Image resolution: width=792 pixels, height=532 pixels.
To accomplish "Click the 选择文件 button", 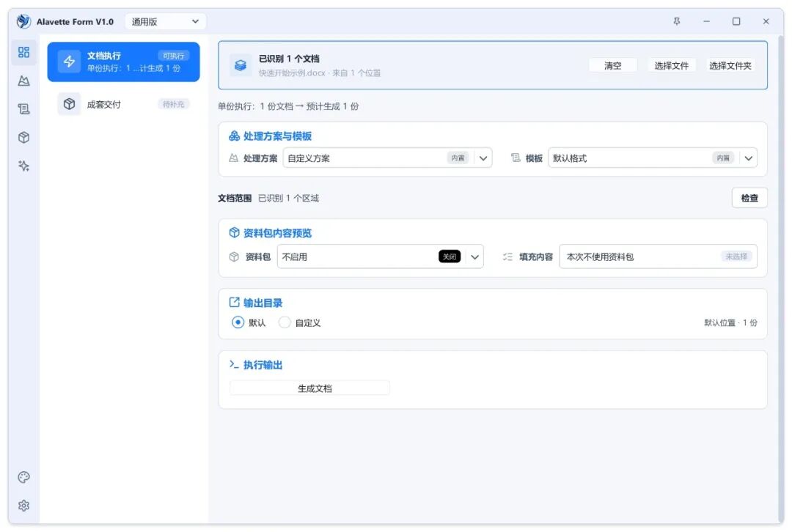I will 671,65.
